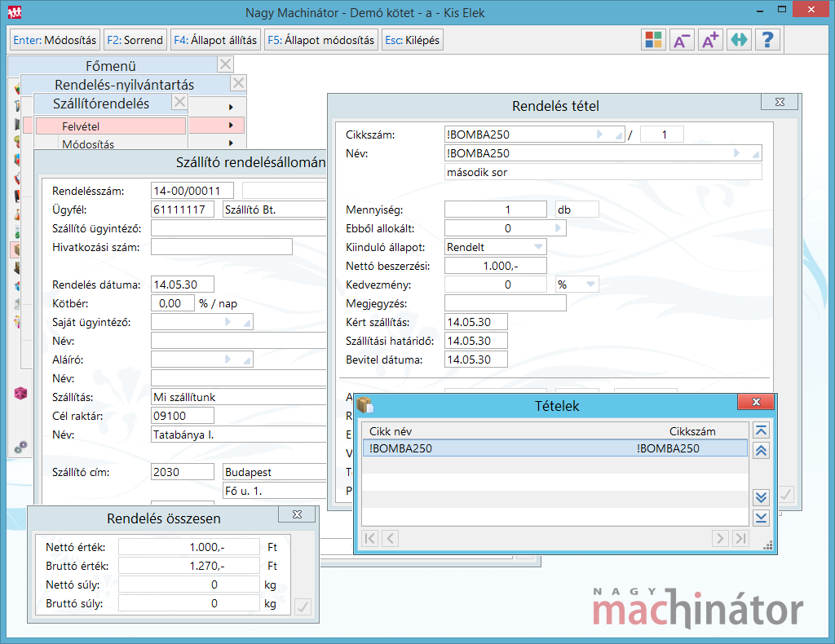The height and width of the screenshot is (644, 835).
Task: Click the teal double-arrow width icon
Action: tap(739, 40)
